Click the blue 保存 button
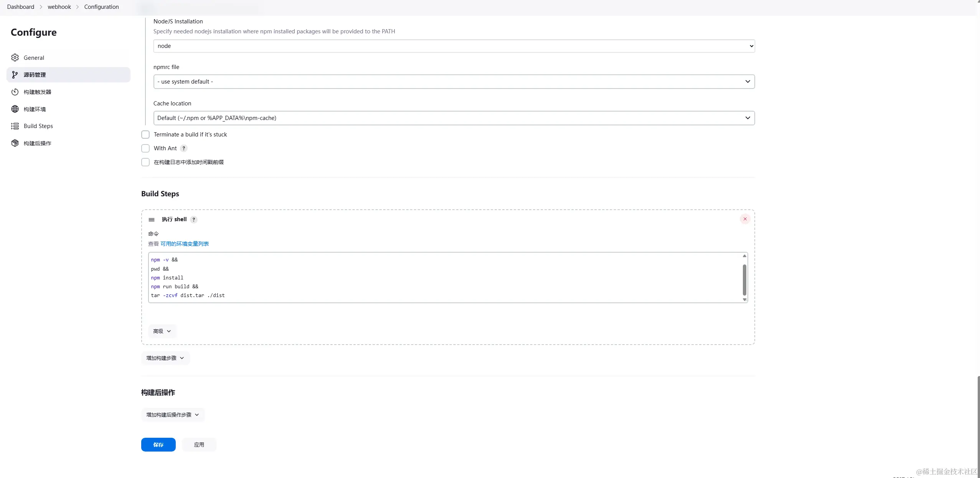The height and width of the screenshot is (478, 980). pyautogui.click(x=158, y=445)
